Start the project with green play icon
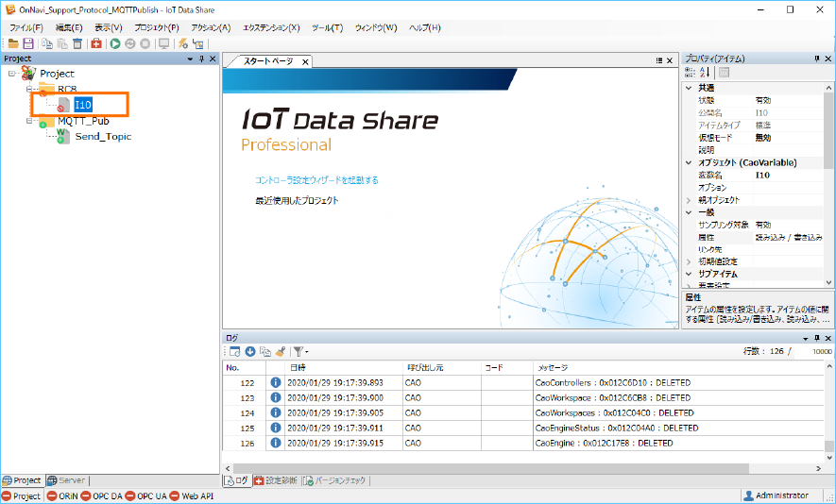 click(x=115, y=43)
